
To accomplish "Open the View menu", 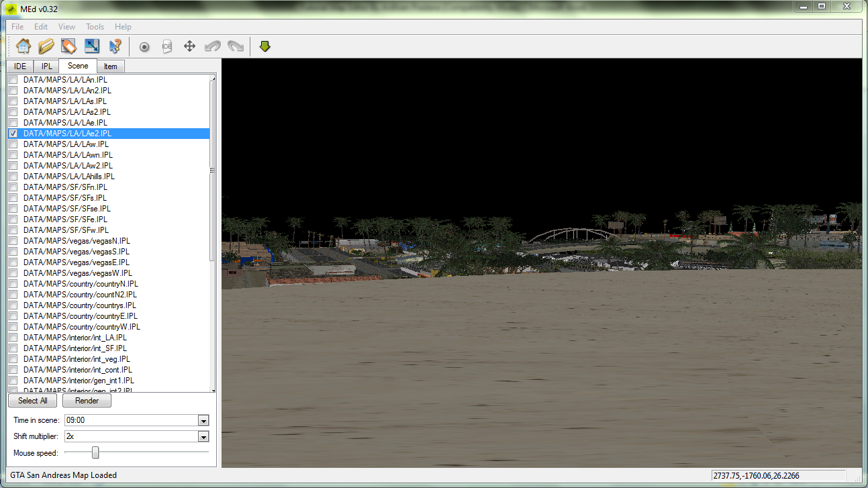I will (67, 27).
